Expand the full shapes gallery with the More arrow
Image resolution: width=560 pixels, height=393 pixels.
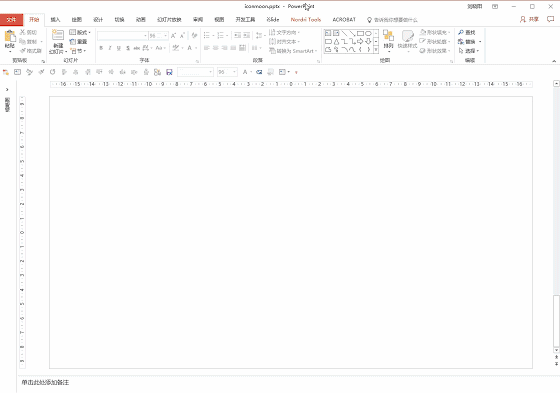click(x=376, y=50)
